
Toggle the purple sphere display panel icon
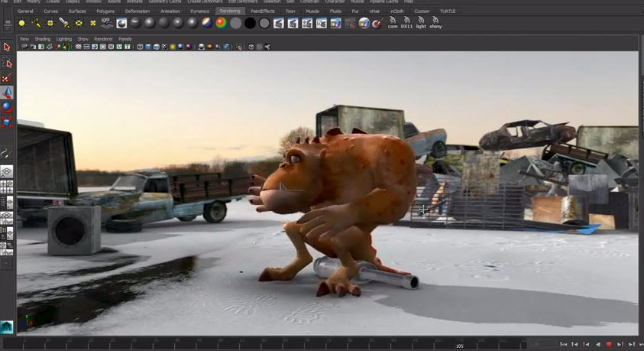tap(189, 47)
